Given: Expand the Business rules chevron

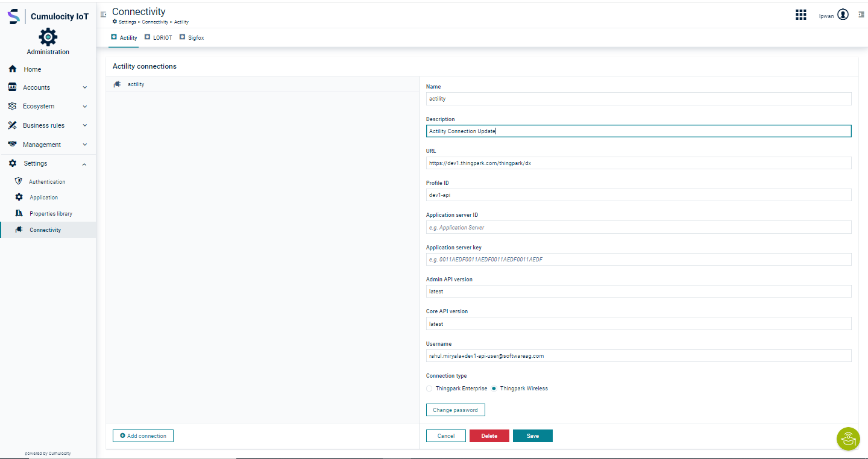Looking at the screenshot, I should pos(85,125).
